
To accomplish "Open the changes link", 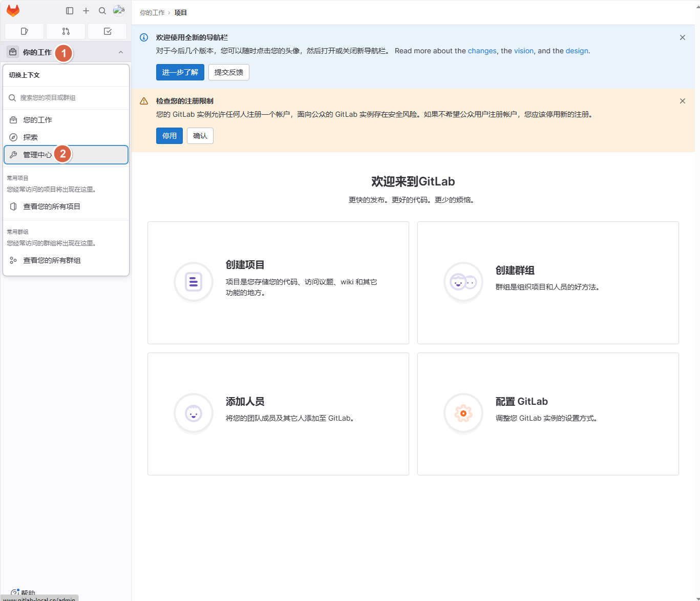I will coord(482,51).
